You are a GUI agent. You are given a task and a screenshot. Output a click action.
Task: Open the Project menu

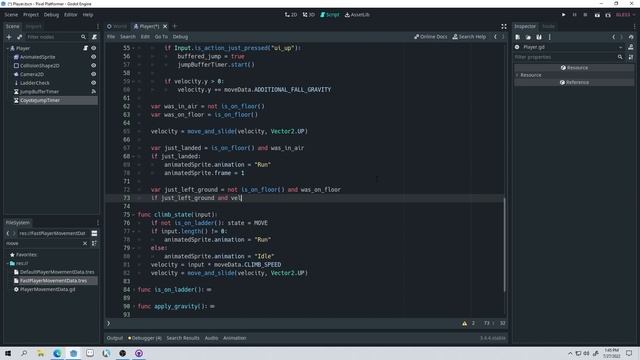(31, 15)
